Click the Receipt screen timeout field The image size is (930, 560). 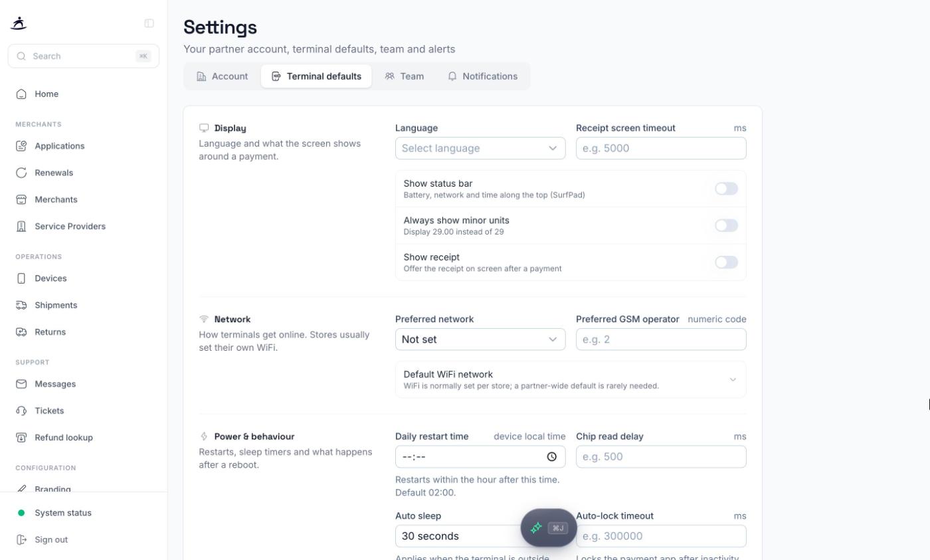point(661,148)
